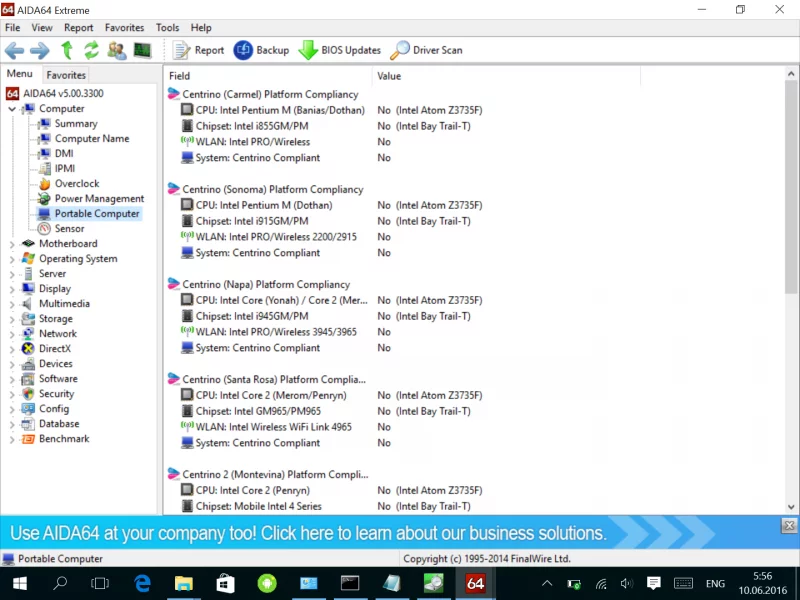Select the Sensor tree item

click(x=69, y=229)
